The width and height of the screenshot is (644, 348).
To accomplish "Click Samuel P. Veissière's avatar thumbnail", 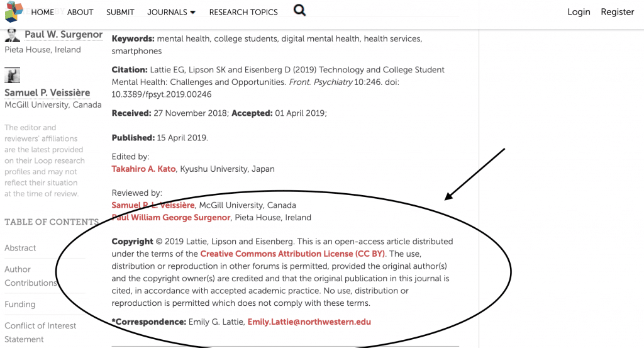I will (x=13, y=75).
